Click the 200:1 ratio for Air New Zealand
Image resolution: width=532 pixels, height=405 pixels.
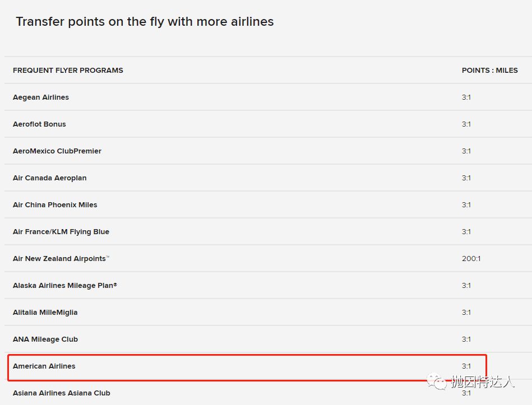pos(471,259)
